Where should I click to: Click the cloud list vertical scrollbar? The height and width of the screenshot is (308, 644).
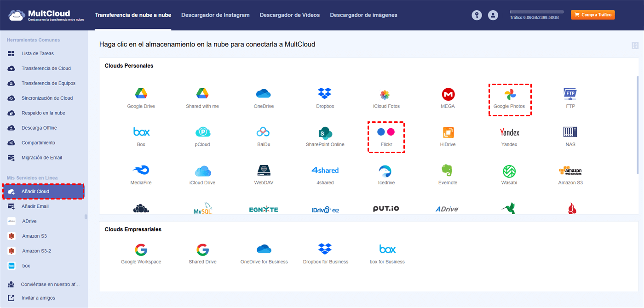(x=638, y=124)
